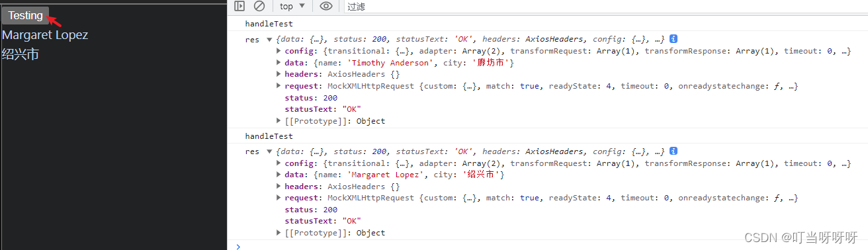Image resolution: width=868 pixels, height=250 pixels.
Task: Expand first request MockXMLHttpRequest entry
Action: (x=279, y=86)
